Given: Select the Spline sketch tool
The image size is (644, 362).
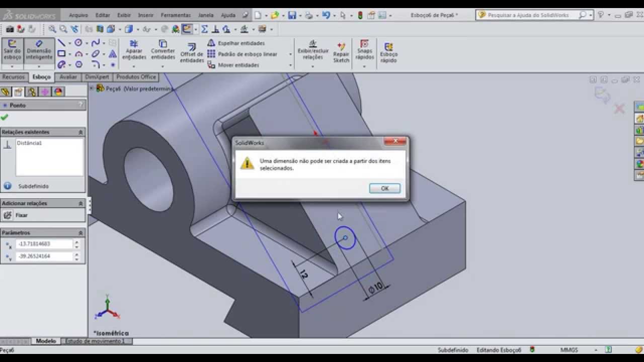Looking at the screenshot, I should (x=96, y=43).
